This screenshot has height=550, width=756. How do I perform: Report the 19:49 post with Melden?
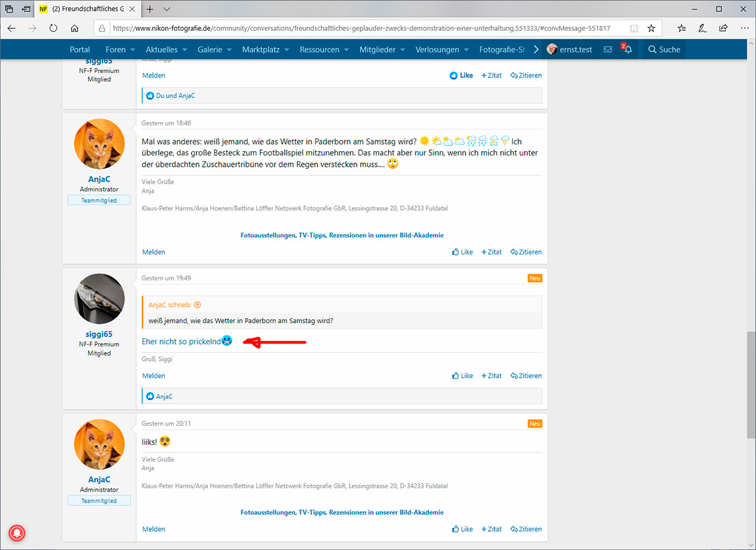(154, 375)
